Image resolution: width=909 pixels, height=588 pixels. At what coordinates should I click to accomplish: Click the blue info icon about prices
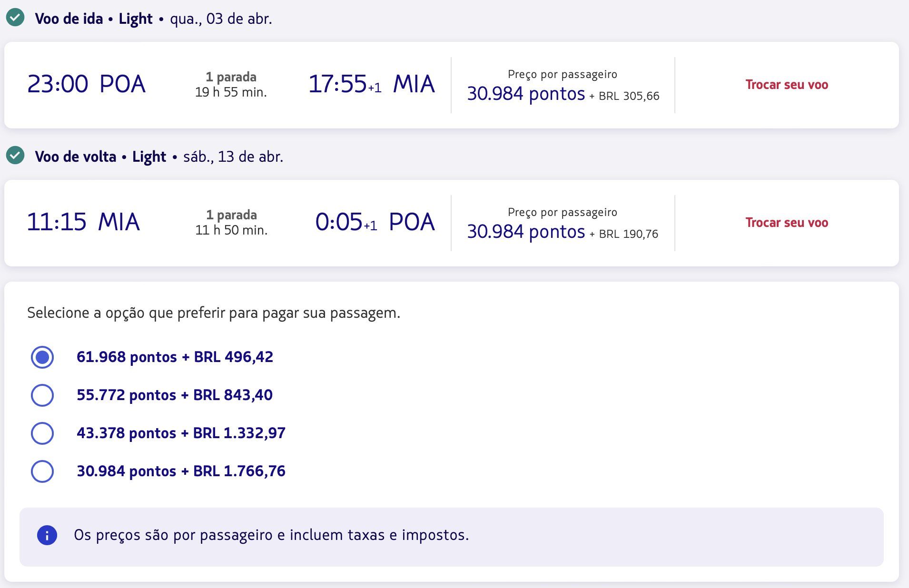(x=47, y=535)
